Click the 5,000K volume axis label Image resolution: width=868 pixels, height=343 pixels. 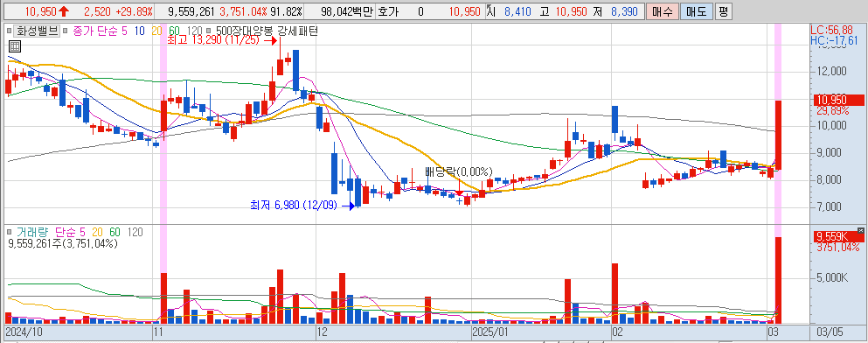(831, 277)
